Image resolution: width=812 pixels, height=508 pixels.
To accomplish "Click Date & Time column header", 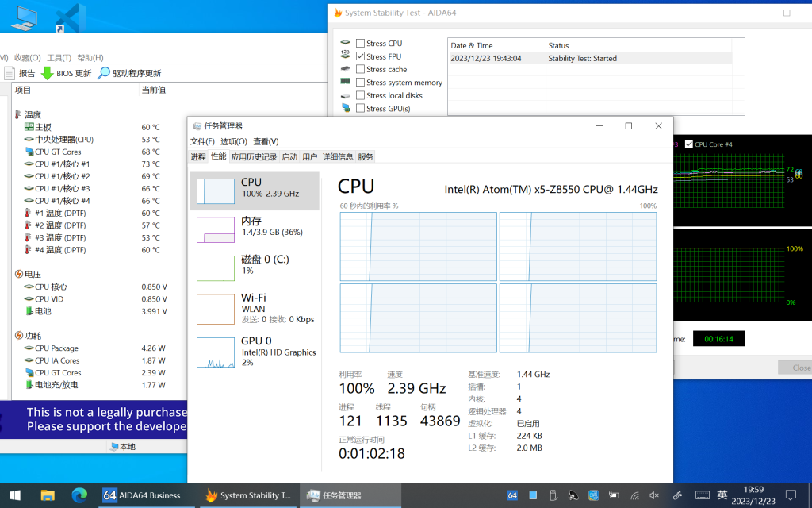I will pyautogui.click(x=496, y=45).
